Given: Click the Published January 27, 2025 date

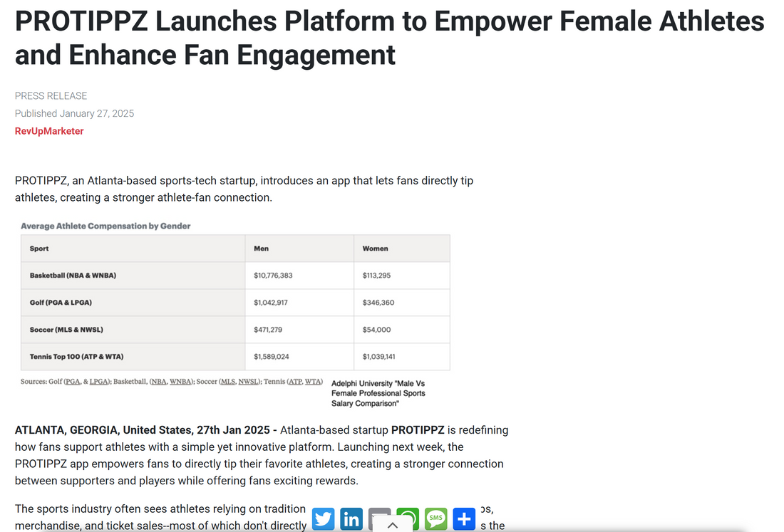Looking at the screenshot, I should (x=74, y=113).
